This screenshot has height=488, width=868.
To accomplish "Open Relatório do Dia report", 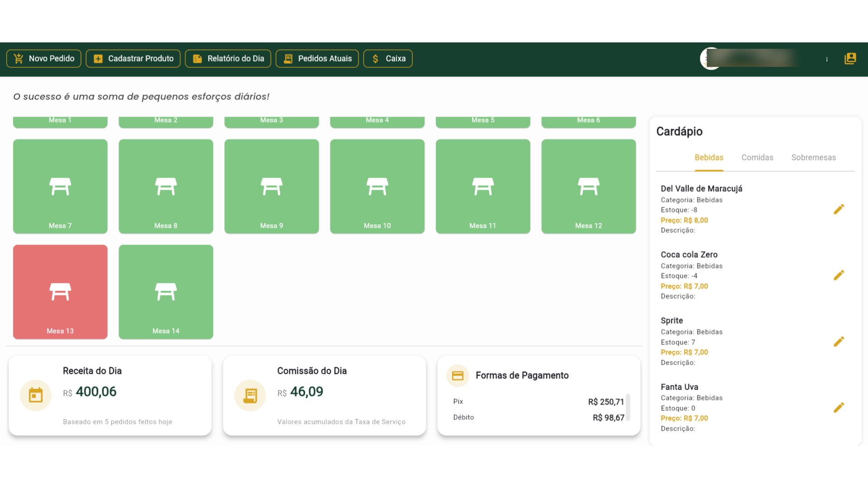I will [x=228, y=59].
